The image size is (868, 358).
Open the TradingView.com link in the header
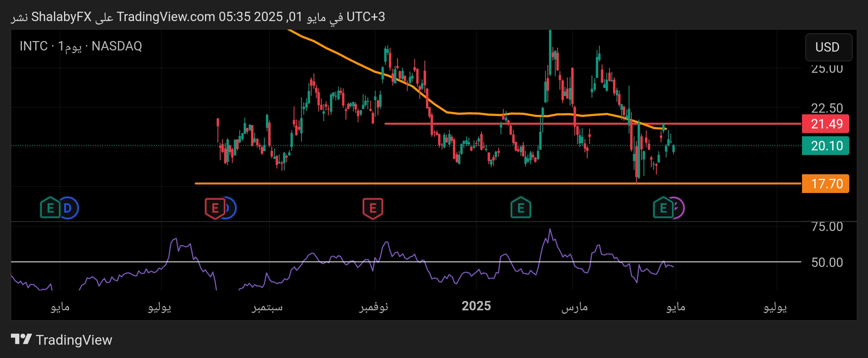[x=166, y=17]
